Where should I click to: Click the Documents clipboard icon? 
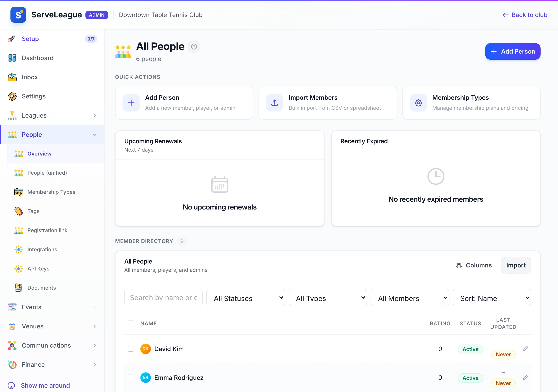coord(19,288)
